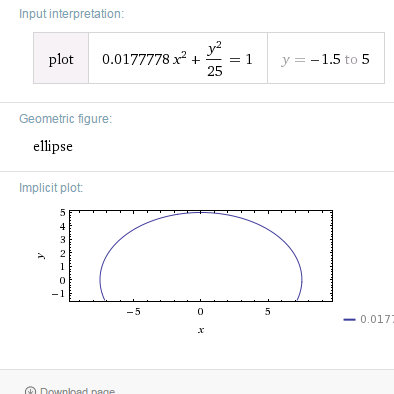Image resolution: width=394 pixels, height=394 pixels.
Task: Click the blue legend line swatch
Action: click(349, 319)
